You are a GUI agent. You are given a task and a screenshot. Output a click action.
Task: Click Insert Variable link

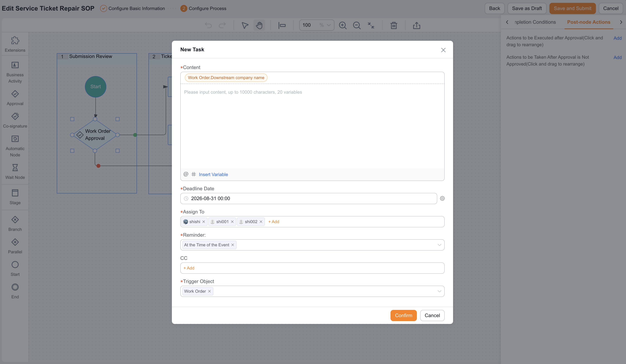(x=213, y=174)
